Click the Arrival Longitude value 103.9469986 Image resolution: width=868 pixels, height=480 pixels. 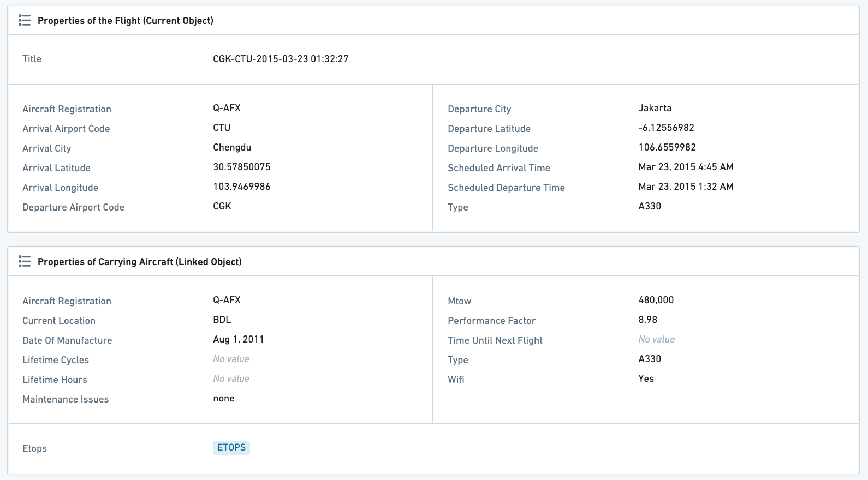242,187
